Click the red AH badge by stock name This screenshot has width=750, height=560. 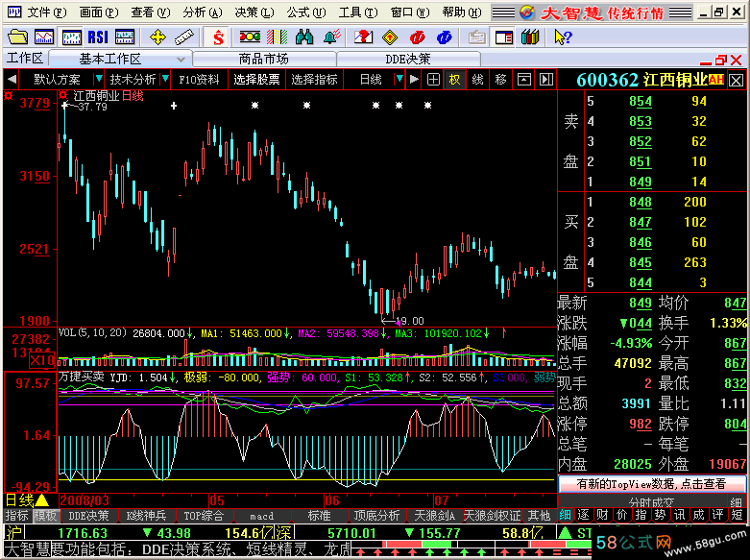point(716,80)
